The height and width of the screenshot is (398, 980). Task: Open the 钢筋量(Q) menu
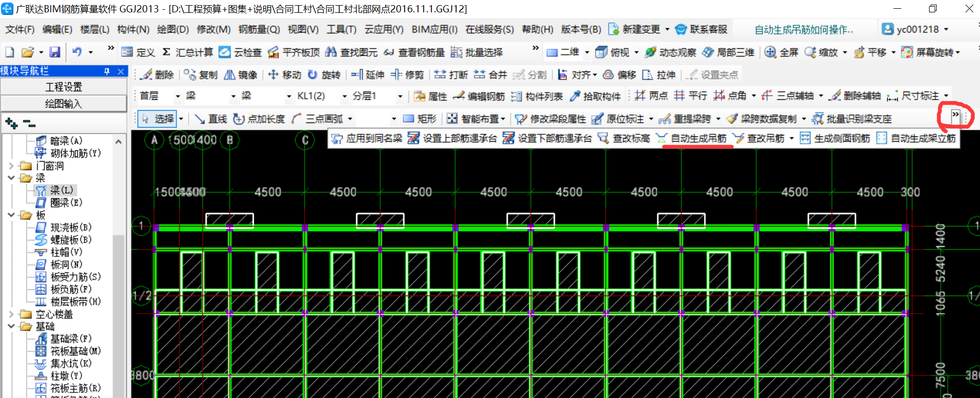[259, 29]
